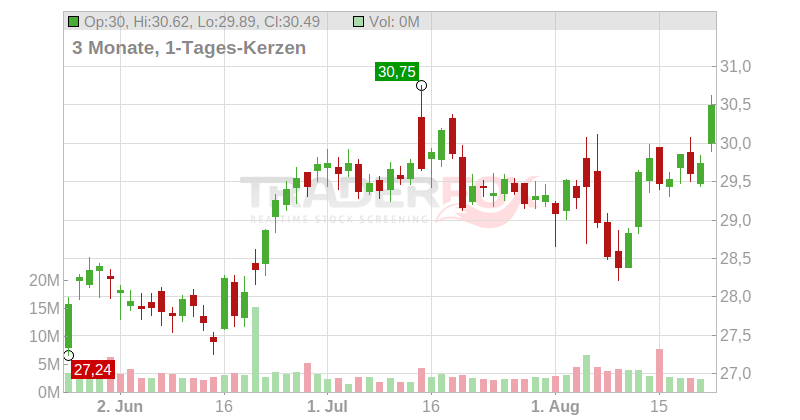Click the 30,5 price axis label

(735, 105)
